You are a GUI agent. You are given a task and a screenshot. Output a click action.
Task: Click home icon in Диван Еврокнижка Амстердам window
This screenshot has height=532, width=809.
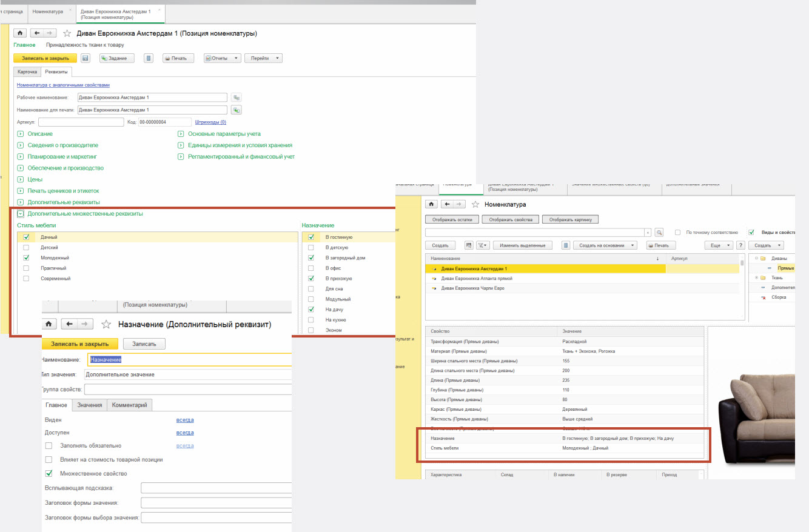tap(20, 33)
